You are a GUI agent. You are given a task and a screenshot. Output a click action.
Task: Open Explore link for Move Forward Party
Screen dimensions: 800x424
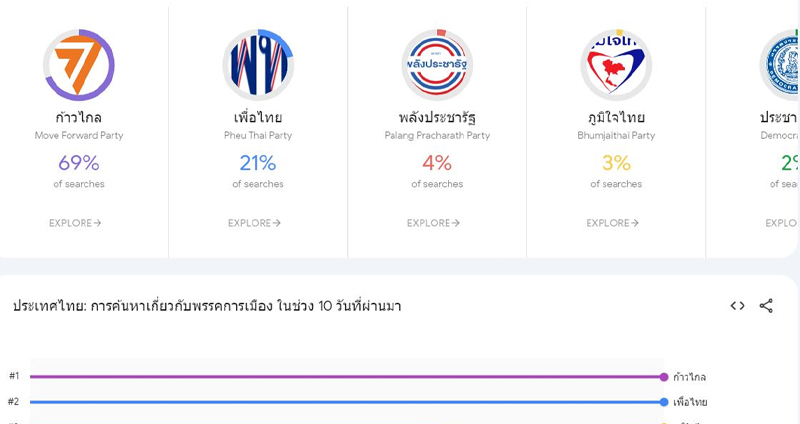click(75, 223)
